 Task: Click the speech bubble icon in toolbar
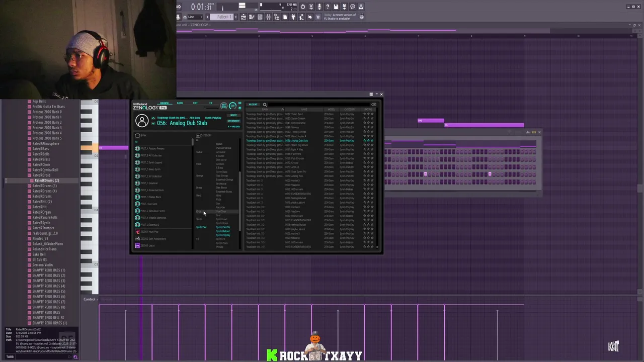click(x=353, y=7)
